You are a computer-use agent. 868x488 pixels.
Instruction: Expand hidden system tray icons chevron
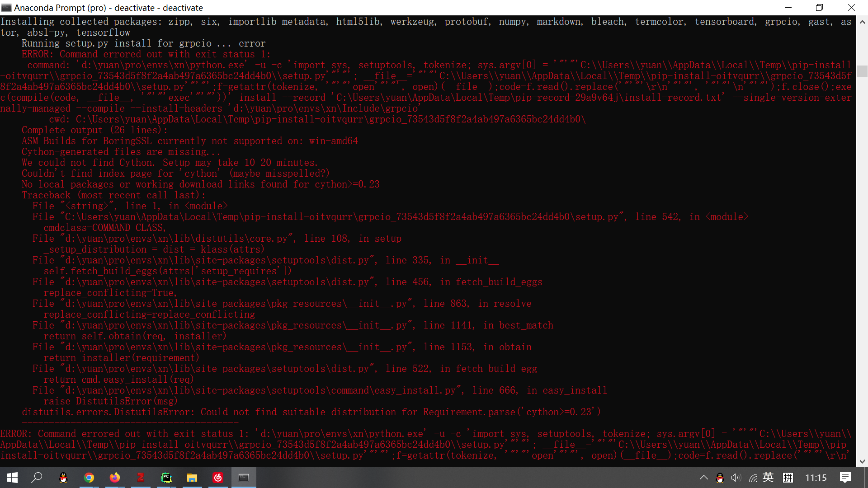click(704, 478)
